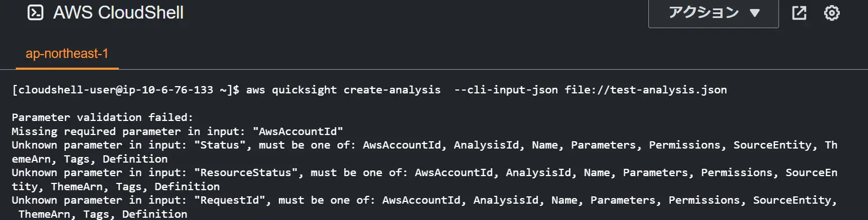Click the CloudShell terminal logo icon
The image size is (868, 220).
[x=35, y=13]
